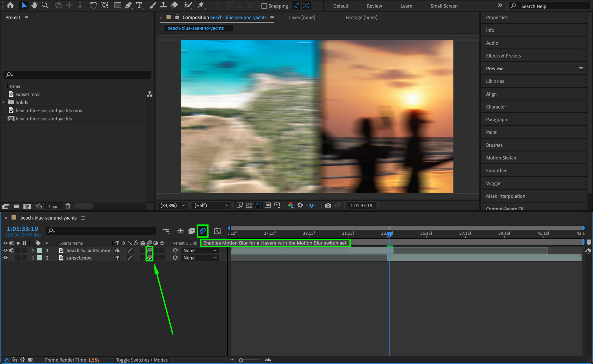Screen dimensions: 593x364
Task: Select the Hand tool
Action: [34, 5]
